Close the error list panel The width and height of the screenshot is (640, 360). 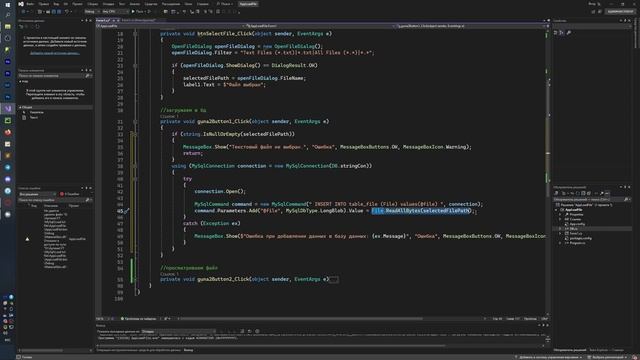coord(90,188)
